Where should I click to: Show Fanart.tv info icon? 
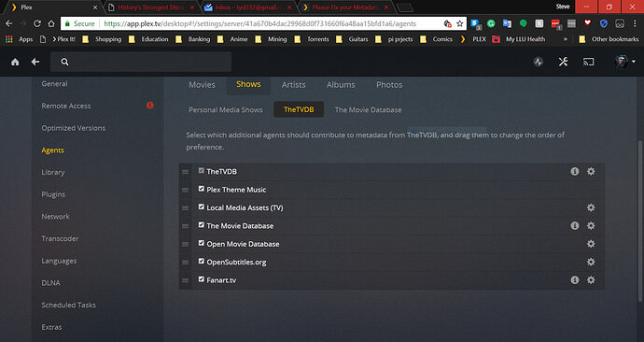point(575,280)
